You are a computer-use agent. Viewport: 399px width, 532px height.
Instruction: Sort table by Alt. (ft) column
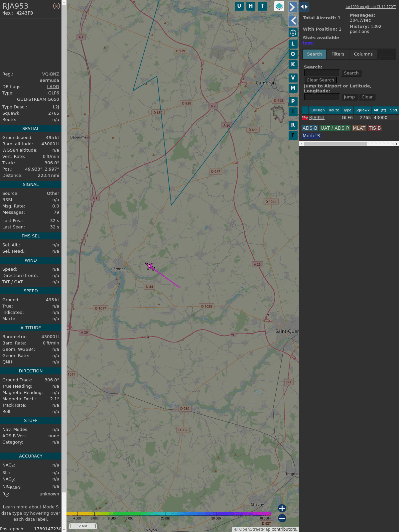(x=380, y=110)
